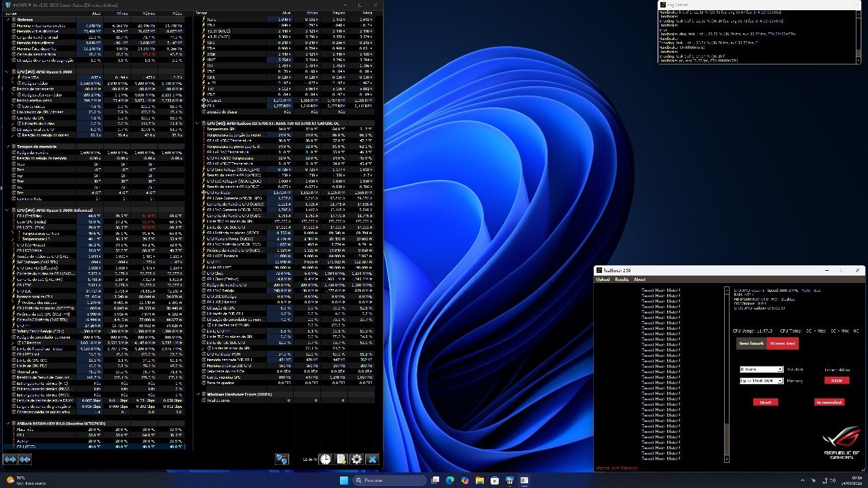Click the log file icon in HWiNFO
868x488 pixels.
(x=341, y=459)
